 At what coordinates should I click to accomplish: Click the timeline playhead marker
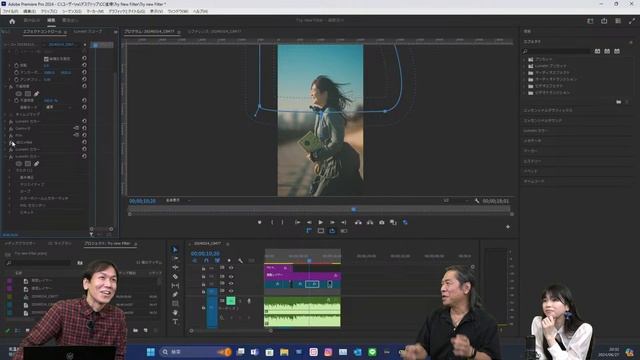pos(309,260)
